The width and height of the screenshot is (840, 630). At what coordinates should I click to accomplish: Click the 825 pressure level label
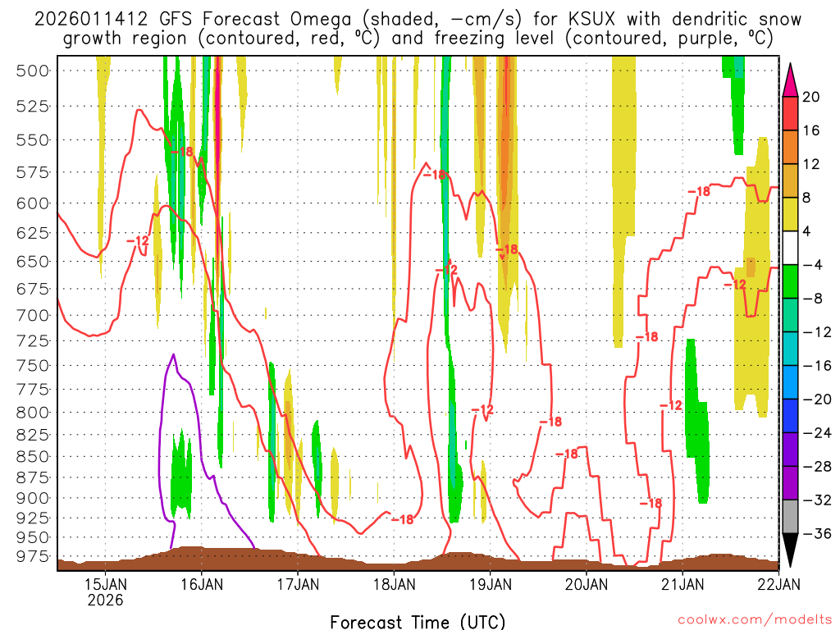(33, 435)
